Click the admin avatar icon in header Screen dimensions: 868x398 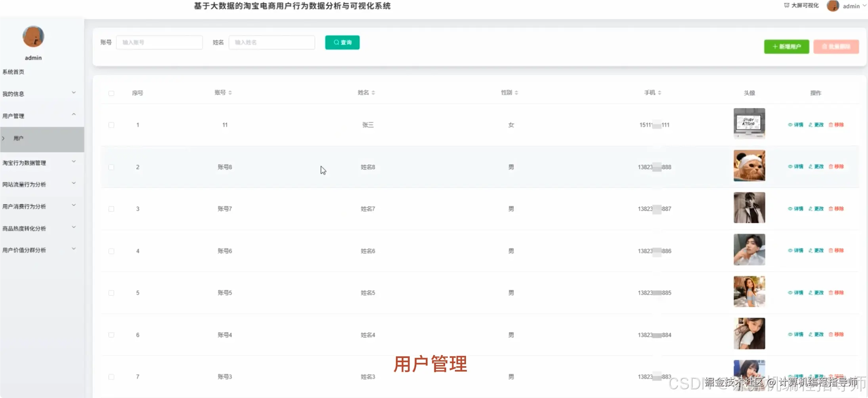[x=832, y=6]
